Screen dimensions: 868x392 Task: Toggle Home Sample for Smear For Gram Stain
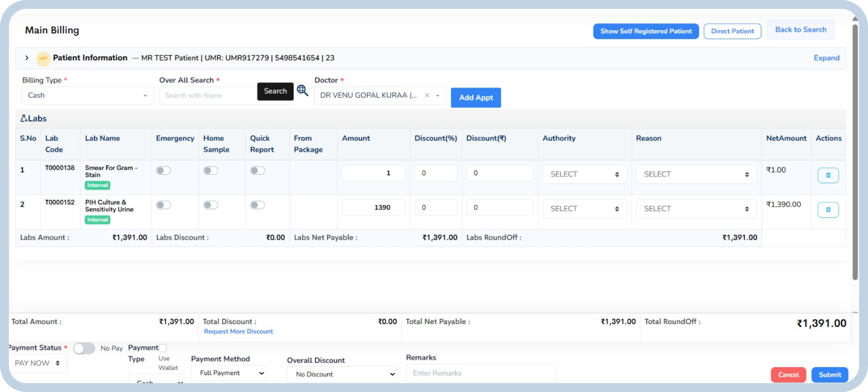click(211, 171)
